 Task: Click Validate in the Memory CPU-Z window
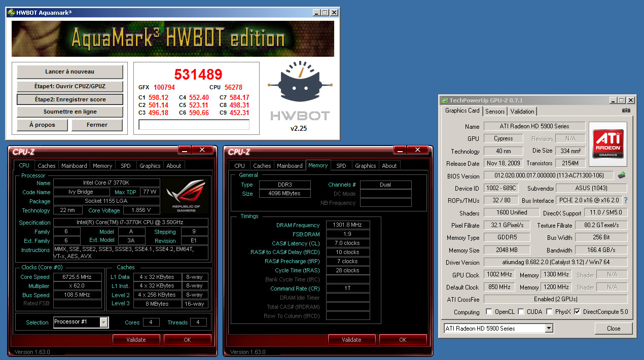pos(351,340)
